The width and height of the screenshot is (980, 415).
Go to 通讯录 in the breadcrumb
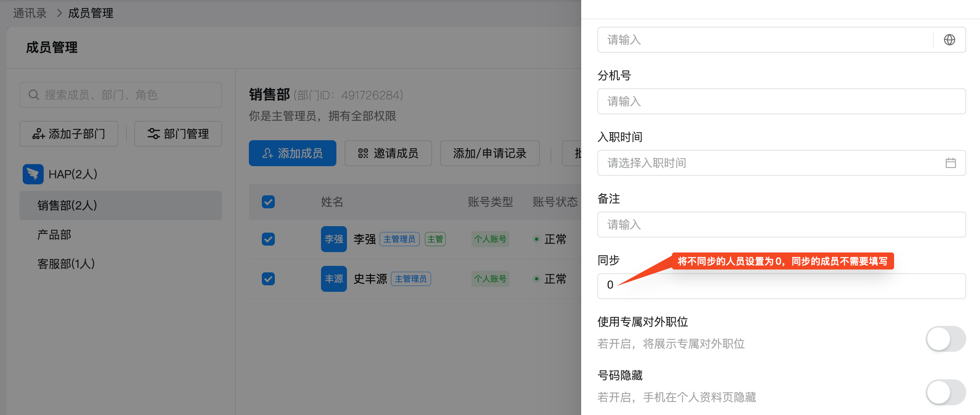30,13
